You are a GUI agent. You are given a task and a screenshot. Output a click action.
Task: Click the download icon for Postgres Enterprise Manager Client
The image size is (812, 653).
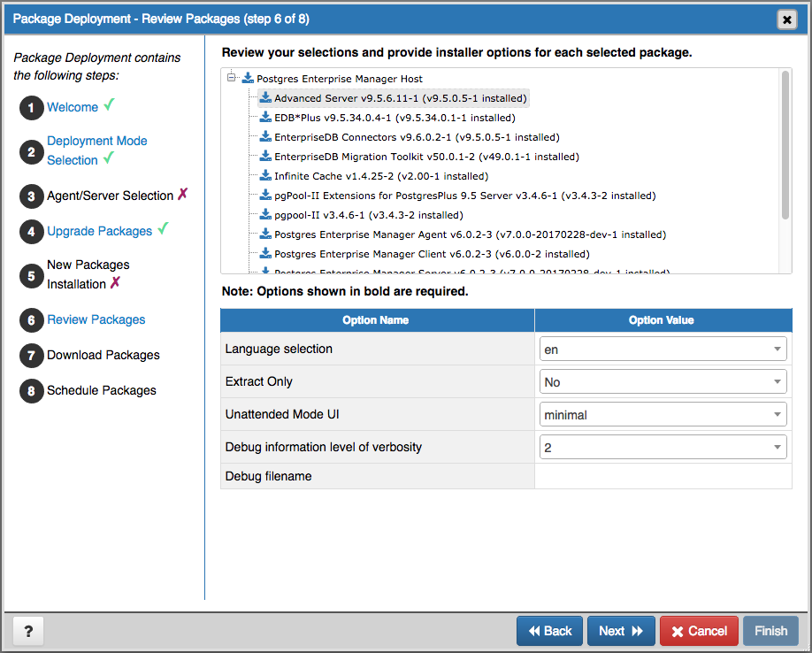pyautogui.click(x=265, y=254)
